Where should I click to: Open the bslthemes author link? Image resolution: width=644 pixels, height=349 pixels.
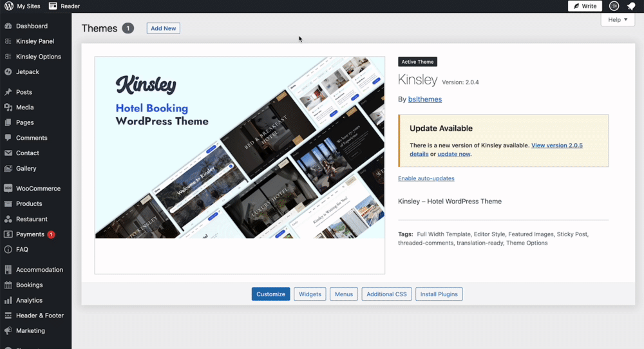pos(424,99)
